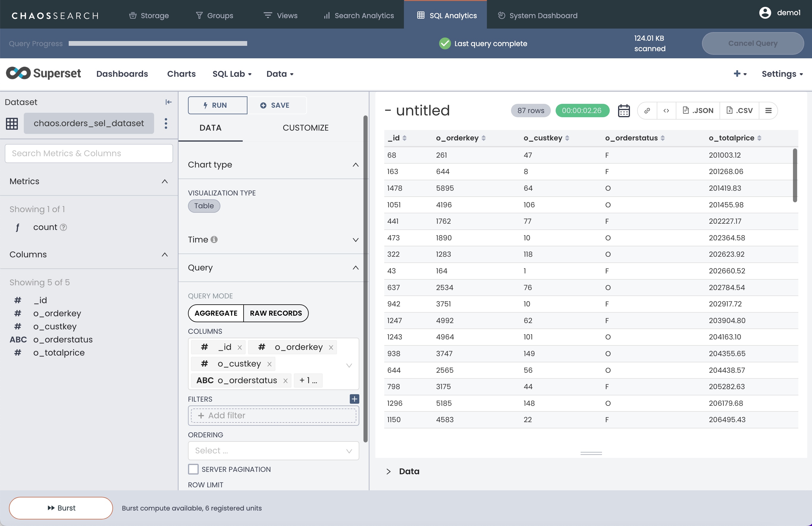Collapse the Dataset panel with arrow icon
The width and height of the screenshot is (812, 526).
tap(169, 102)
